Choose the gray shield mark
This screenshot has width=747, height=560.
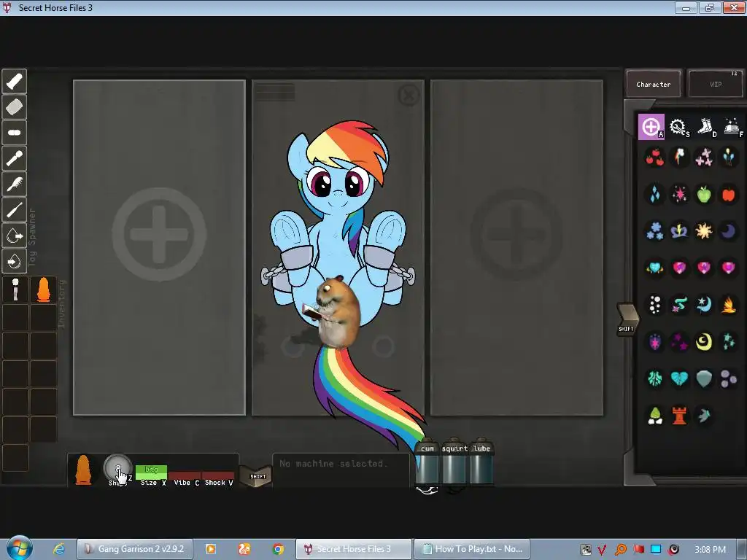(x=704, y=378)
